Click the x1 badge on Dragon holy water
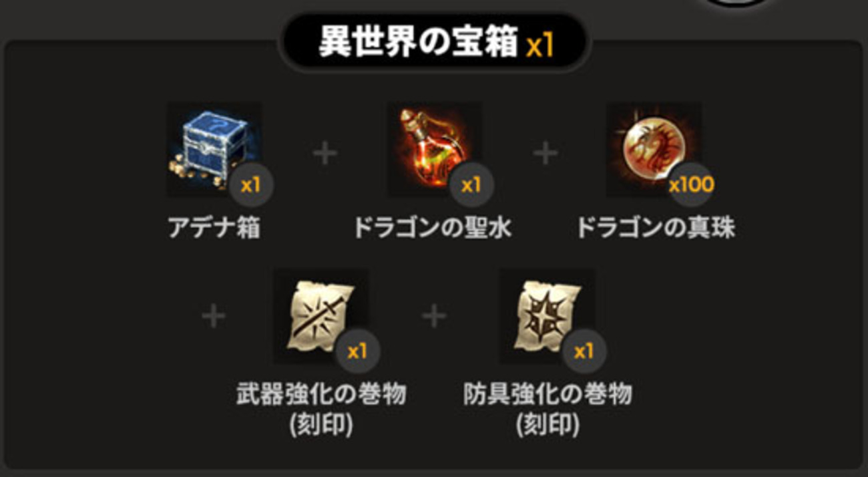 (x=471, y=184)
